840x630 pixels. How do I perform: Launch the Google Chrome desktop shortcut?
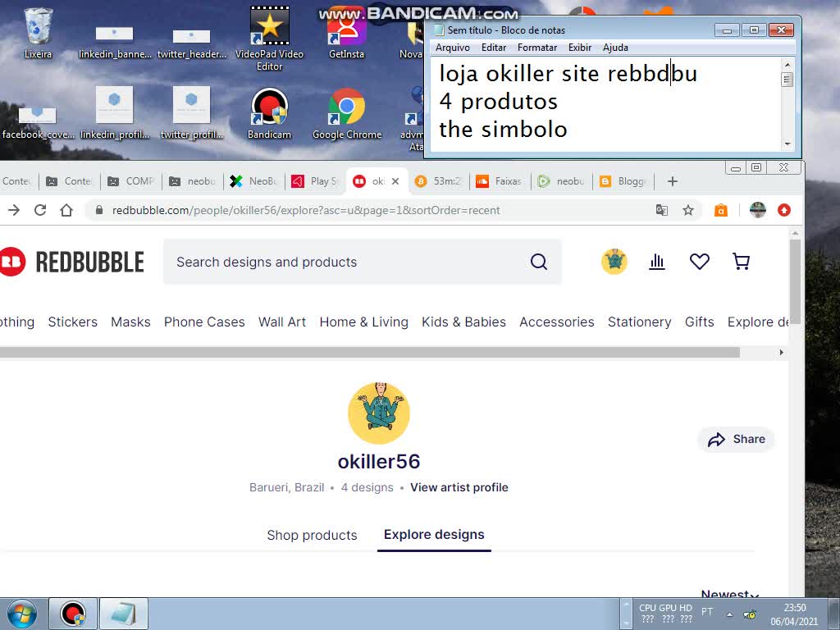tap(347, 113)
